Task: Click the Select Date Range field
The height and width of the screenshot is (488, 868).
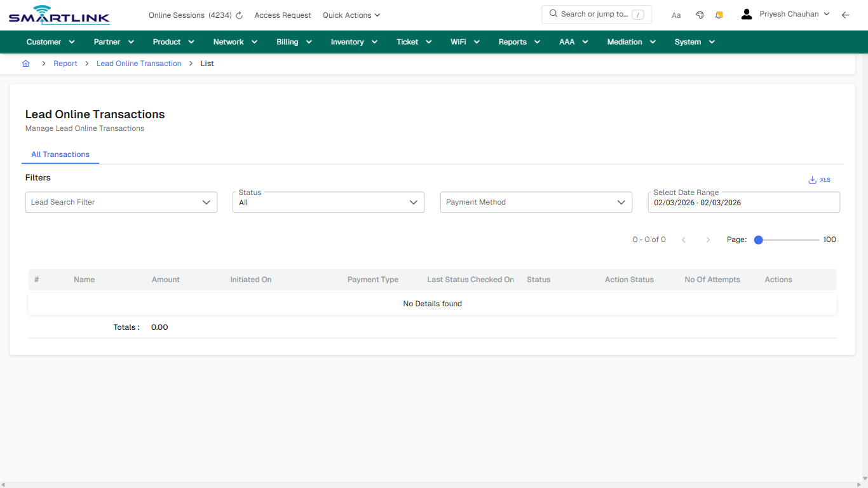Action: (x=743, y=202)
